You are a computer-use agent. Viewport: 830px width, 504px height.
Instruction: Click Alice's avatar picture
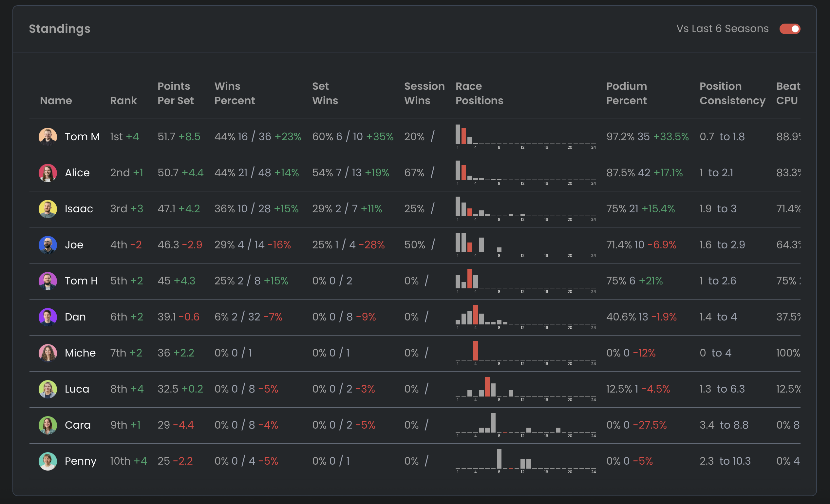(x=47, y=173)
